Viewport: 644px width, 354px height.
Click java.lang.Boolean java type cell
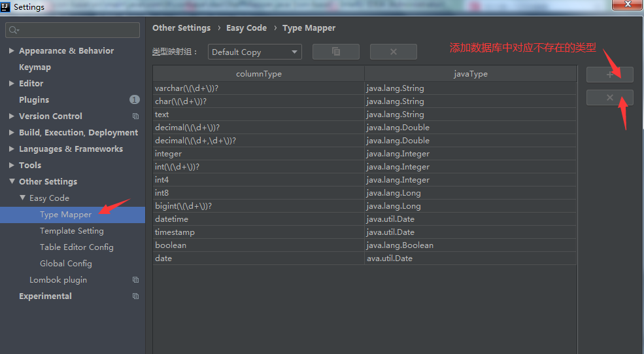click(471, 245)
